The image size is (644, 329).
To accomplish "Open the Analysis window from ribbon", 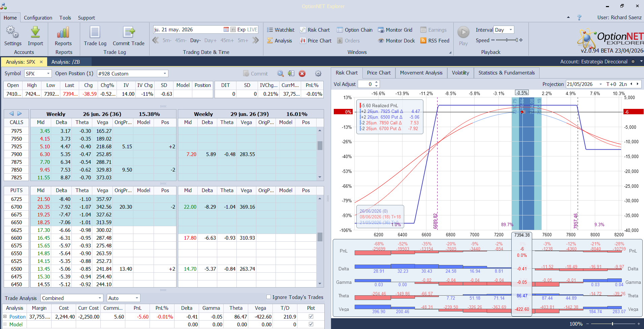I will click(280, 40).
